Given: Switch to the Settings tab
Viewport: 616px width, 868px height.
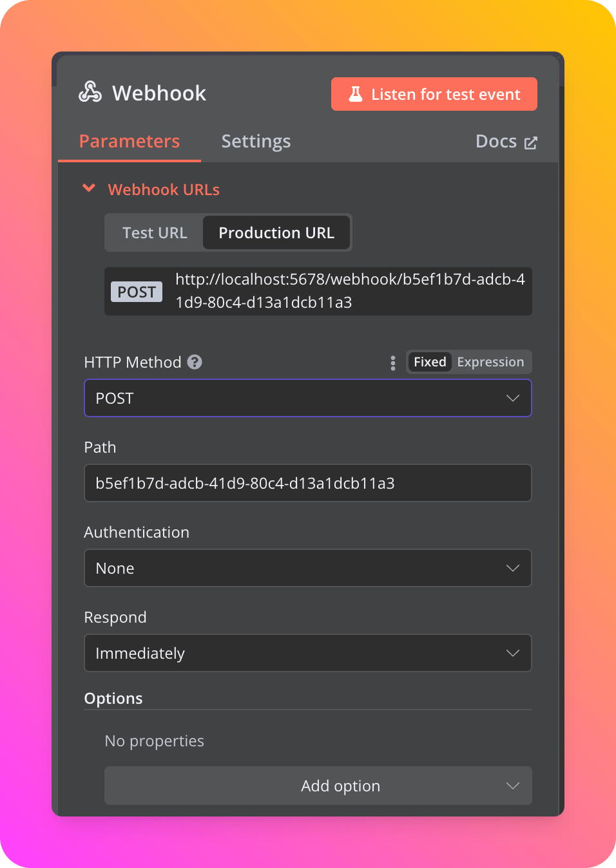Looking at the screenshot, I should pos(256,141).
